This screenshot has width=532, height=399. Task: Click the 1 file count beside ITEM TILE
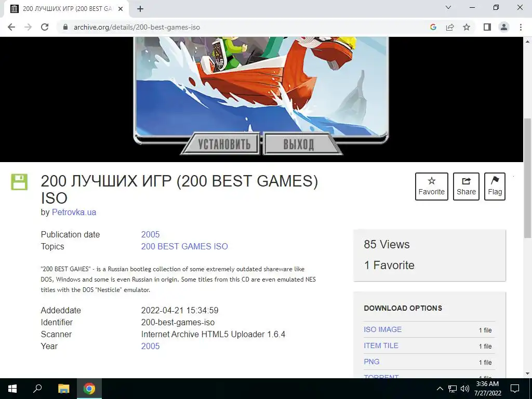[x=485, y=346]
